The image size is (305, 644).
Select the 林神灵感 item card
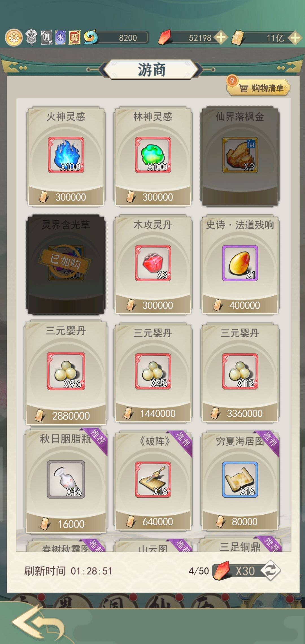(153, 156)
